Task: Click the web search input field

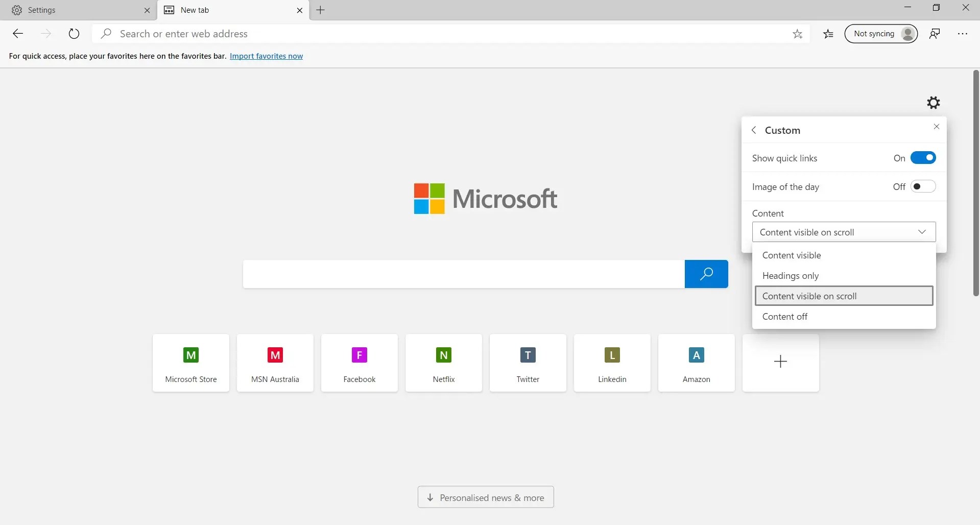Action: point(464,274)
